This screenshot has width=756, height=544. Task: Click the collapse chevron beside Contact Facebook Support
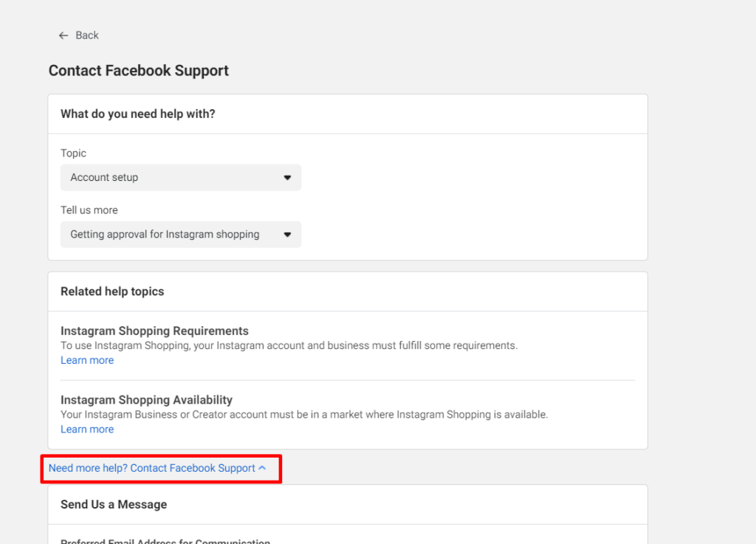pyautogui.click(x=263, y=468)
